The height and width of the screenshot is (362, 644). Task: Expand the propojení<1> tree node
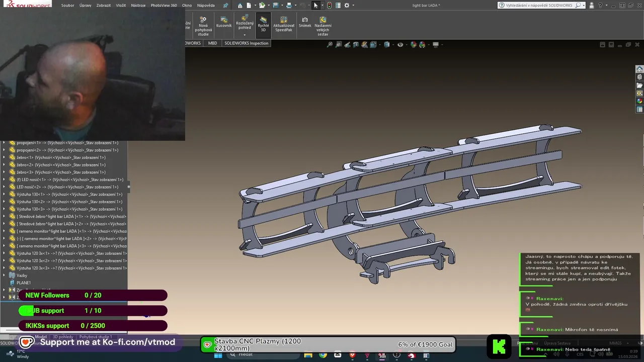(4, 143)
